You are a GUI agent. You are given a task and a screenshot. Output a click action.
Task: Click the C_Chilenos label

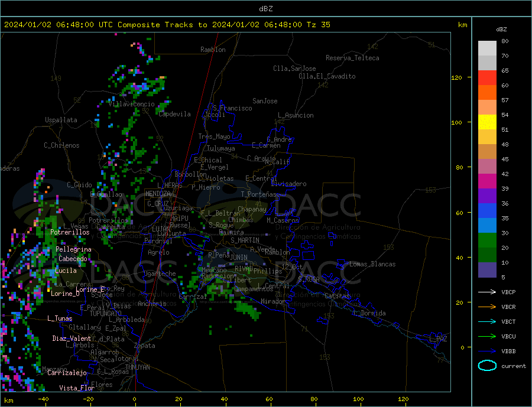61,145
